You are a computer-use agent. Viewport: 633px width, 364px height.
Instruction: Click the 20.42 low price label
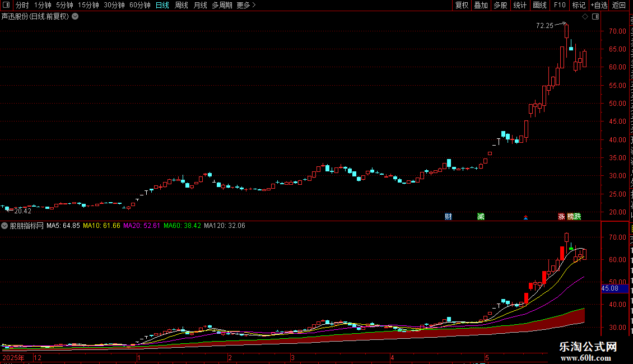[x=22, y=211]
